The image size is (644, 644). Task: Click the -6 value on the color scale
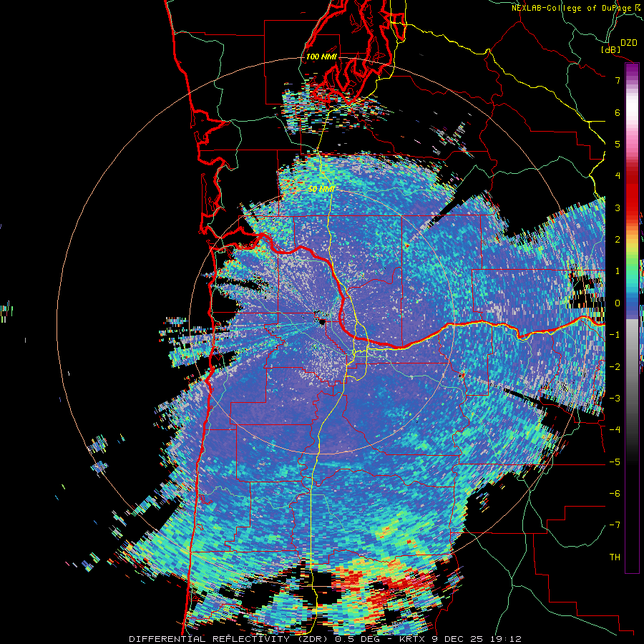[615, 494]
